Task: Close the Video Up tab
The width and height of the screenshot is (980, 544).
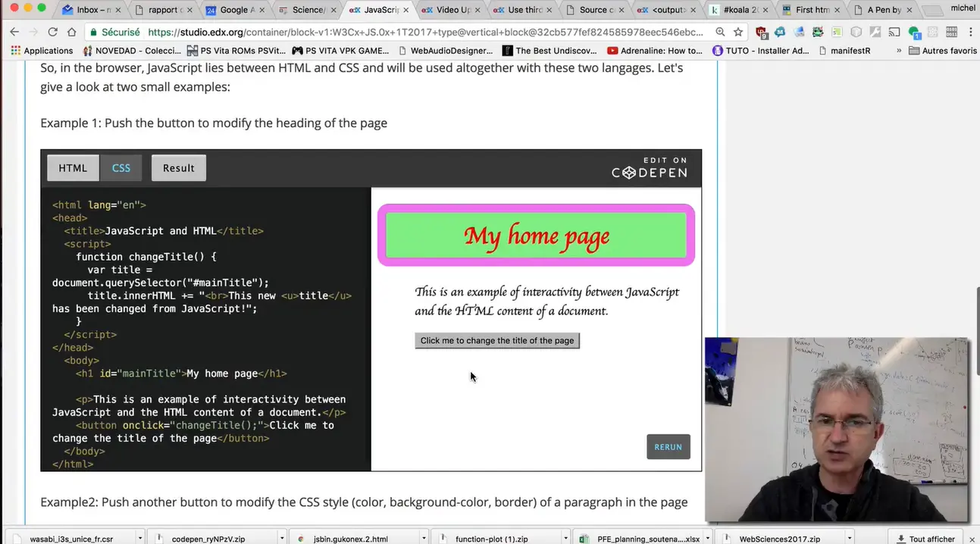Action: point(477,10)
